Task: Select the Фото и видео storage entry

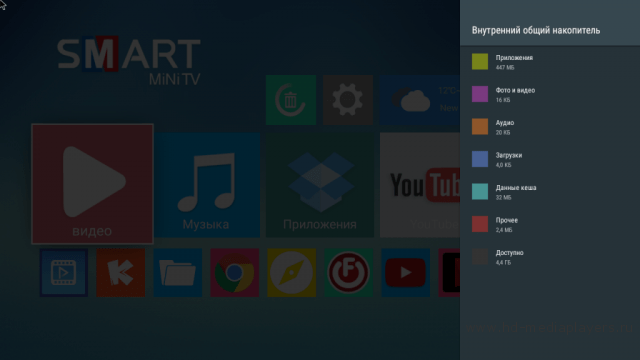Action: (550, 94)
